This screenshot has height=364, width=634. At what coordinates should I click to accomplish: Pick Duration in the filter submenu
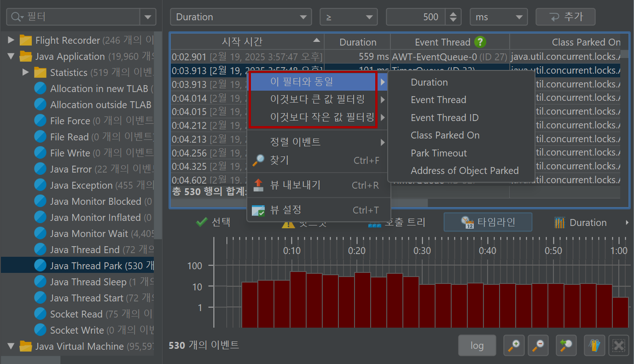[461, 82]
